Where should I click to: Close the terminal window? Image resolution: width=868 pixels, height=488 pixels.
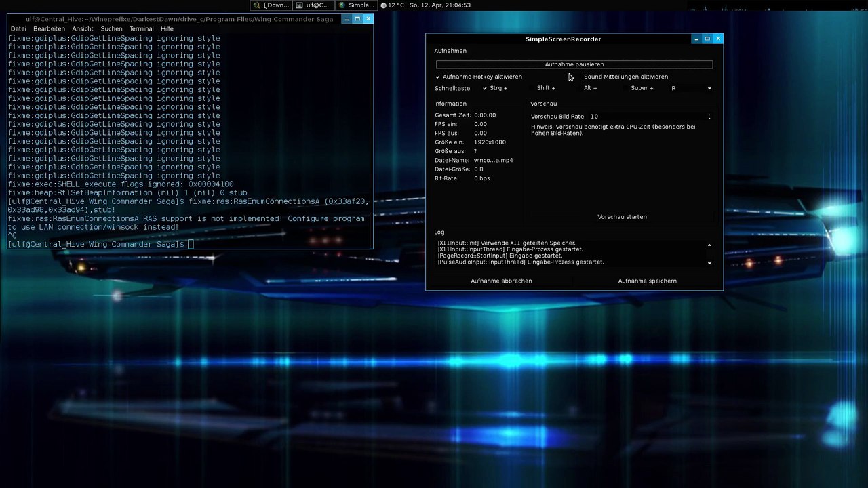point(368,19)
